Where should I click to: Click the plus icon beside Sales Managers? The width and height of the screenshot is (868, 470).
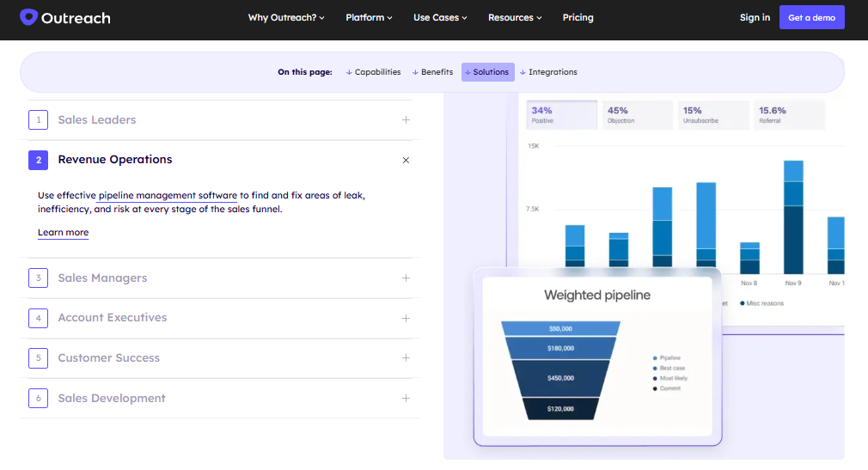[406, 278]
